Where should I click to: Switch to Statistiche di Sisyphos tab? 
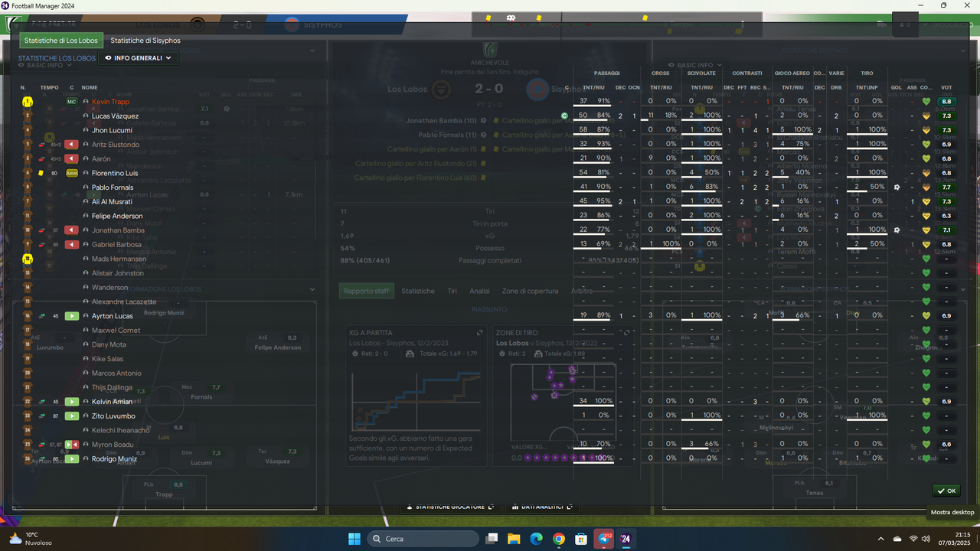pos(145,41)
